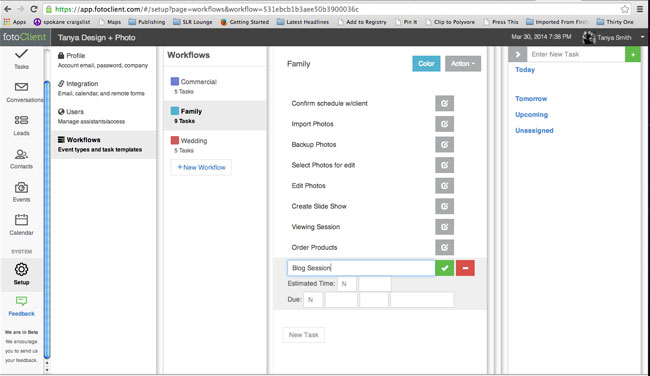Open the SLR Lounge bookmarks folder
The height and width of the screenshot is (376, 650).
(192, 22)
